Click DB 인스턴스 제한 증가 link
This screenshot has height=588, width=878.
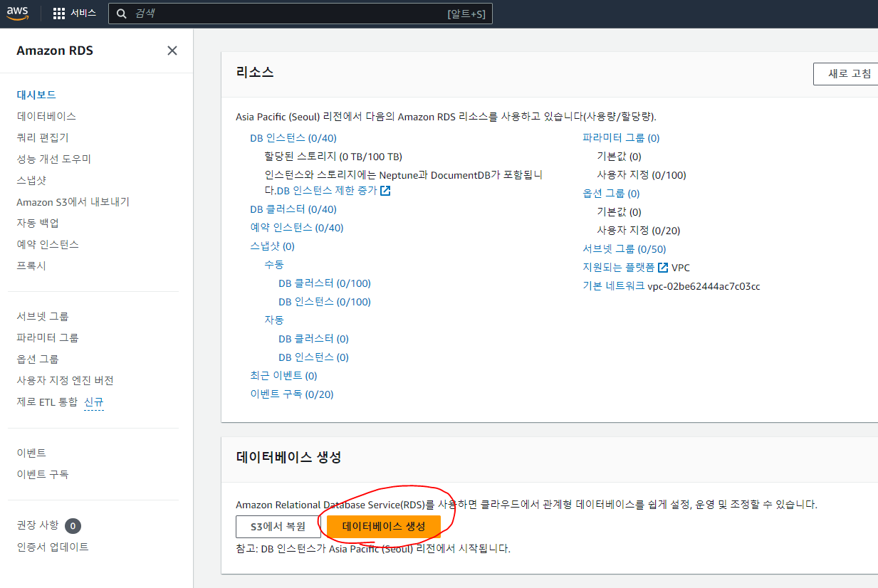[326, 191]
